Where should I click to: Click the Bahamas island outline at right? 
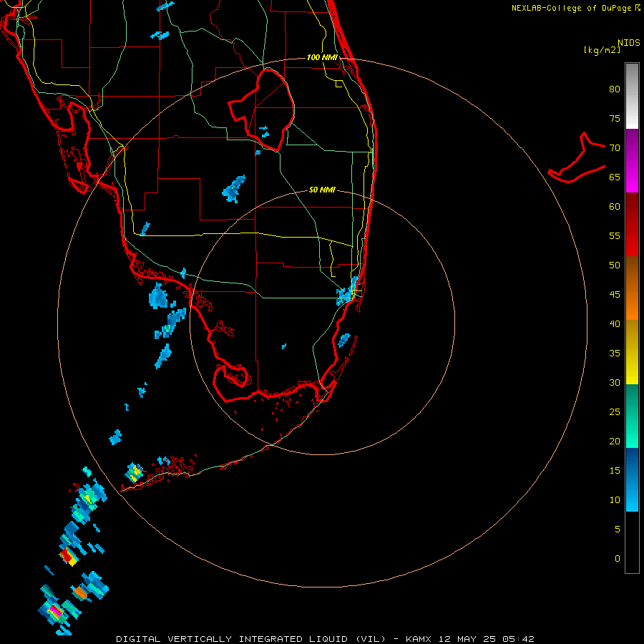[x=577, y=158]
